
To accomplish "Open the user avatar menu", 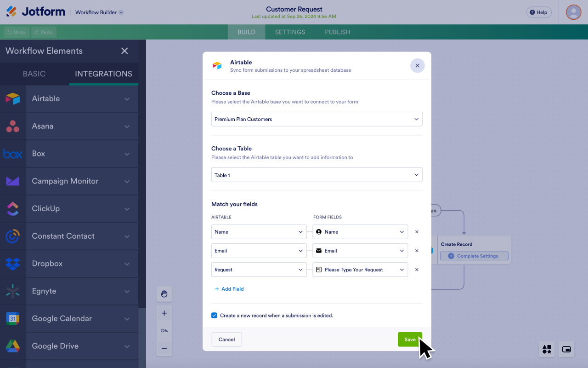I will pyautogui.click(x=573, y=12).
